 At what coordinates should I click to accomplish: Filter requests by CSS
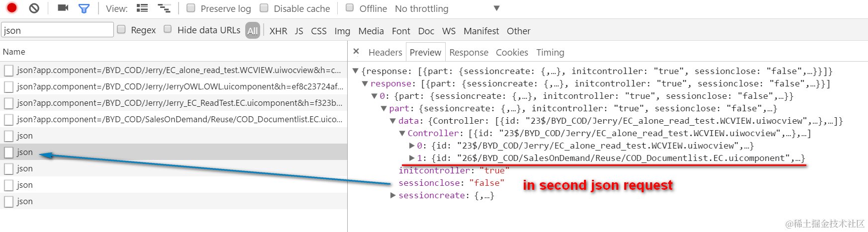tap(319, 31)
